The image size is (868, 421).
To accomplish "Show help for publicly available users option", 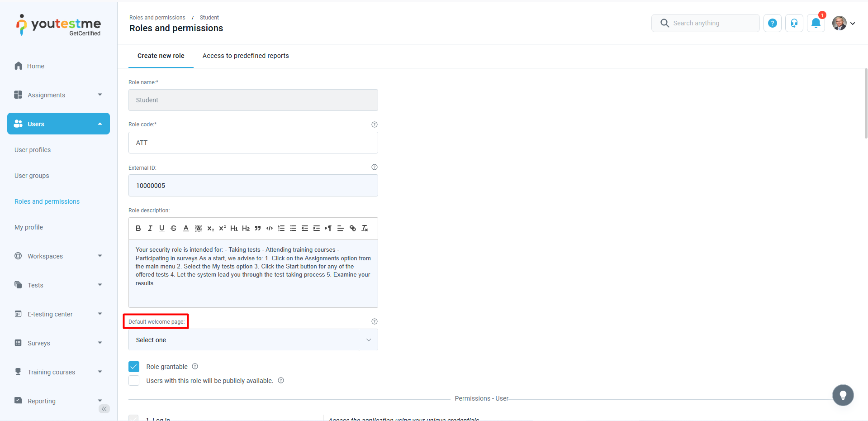I will coord(281,380).
